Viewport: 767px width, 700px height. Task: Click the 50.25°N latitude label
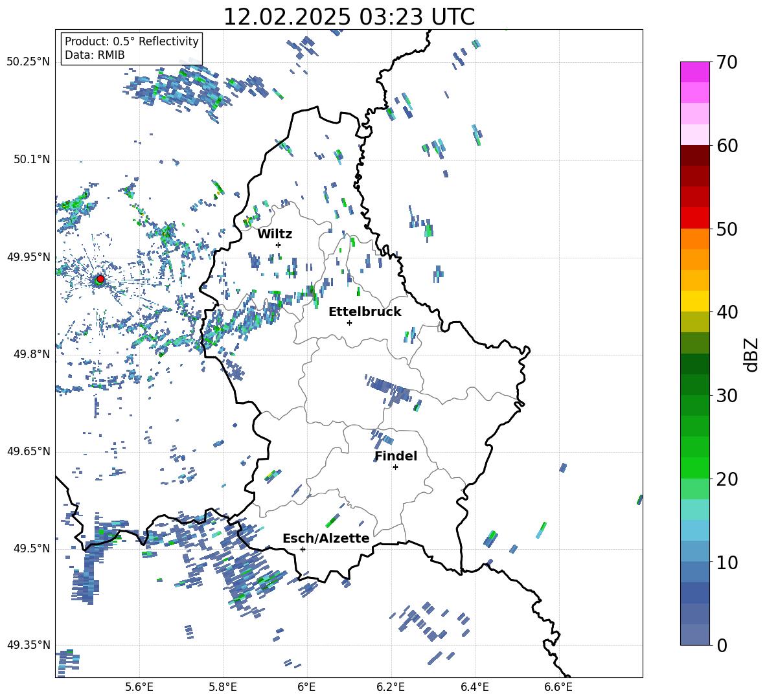(x=29, y=62)
